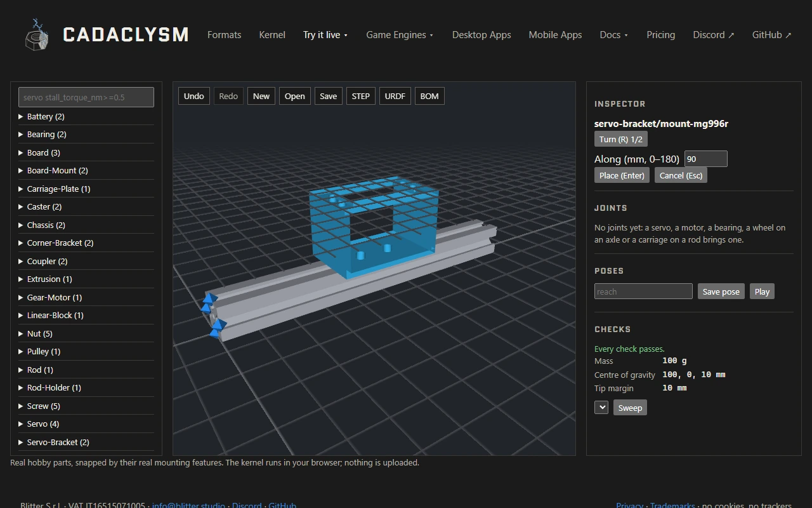
Task: Go to the Formats page
Action: pyautogui.click(x=225, y=35)
